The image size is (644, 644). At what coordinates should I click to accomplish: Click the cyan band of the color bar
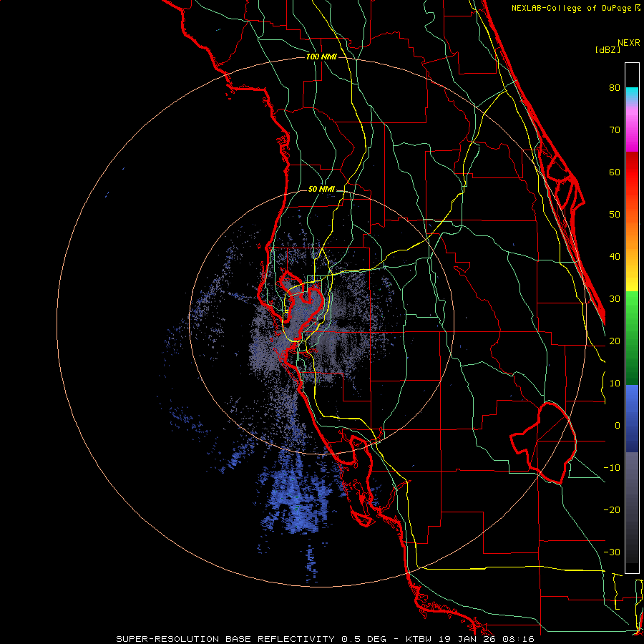click(632, 94)
